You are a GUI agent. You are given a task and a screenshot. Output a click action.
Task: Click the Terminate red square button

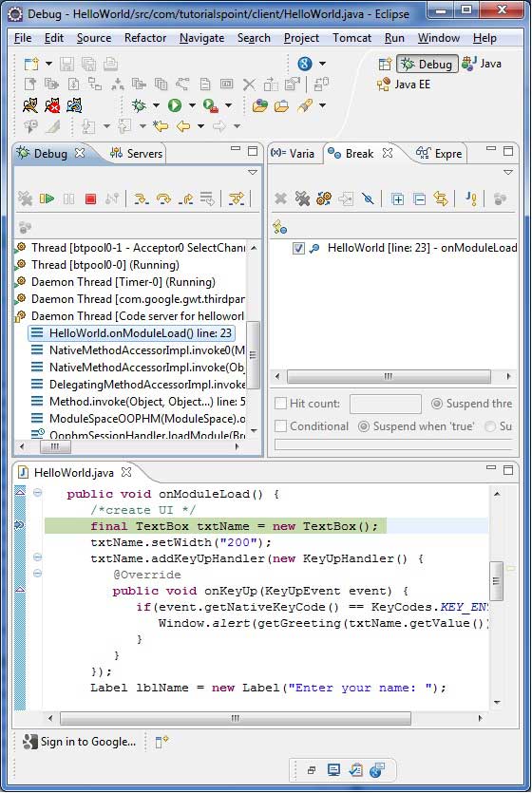pyautogui.click(x=91, y=198)
